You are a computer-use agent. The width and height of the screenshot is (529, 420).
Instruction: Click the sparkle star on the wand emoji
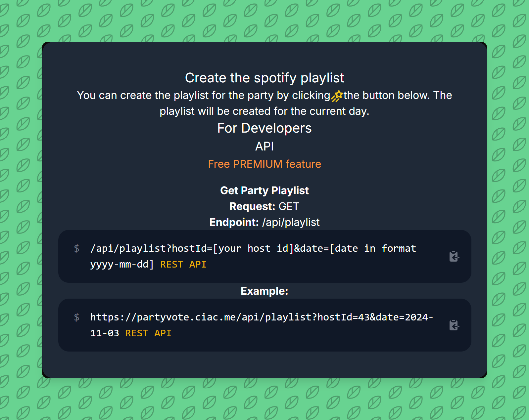[x=339, y=93]
